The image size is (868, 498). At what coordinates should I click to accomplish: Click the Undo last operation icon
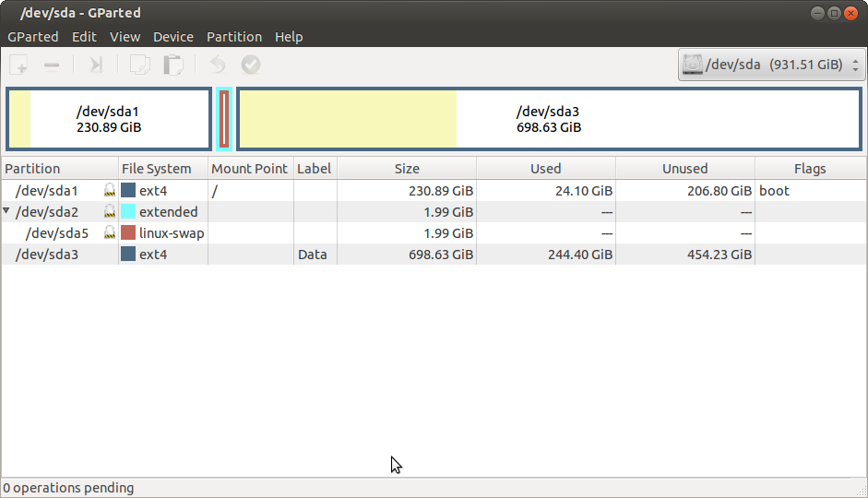click(217, 65)
